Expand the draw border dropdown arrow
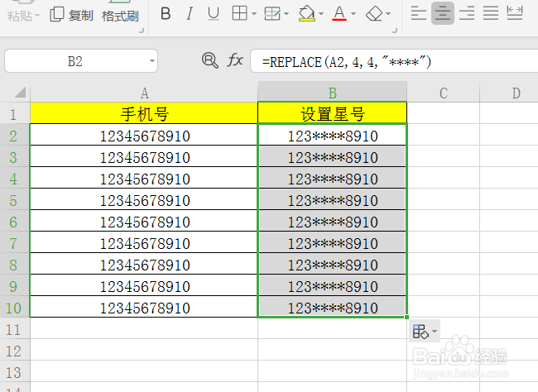This screenshot has height=392, width=538. pyautogui.click(x=286, y=14)
